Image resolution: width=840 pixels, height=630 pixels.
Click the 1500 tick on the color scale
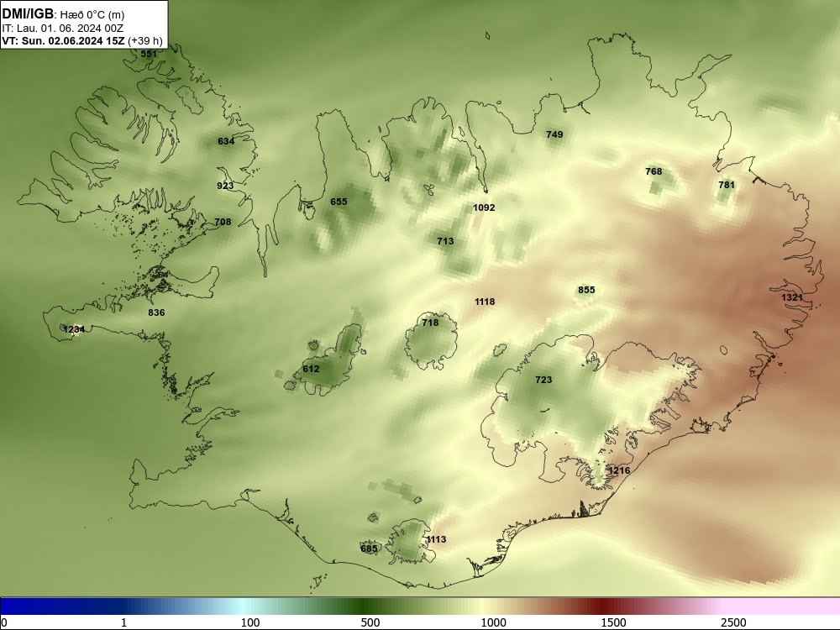coord(613,622)
